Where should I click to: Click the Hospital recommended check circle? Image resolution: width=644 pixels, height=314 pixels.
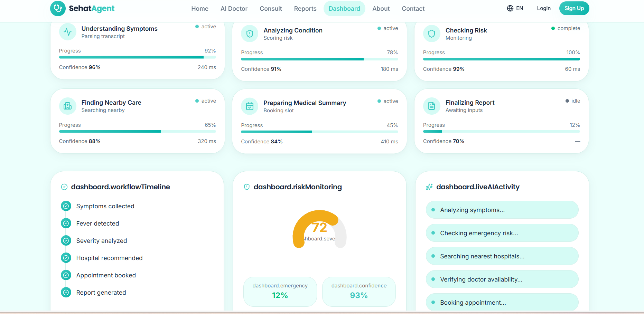pos(66,258)
